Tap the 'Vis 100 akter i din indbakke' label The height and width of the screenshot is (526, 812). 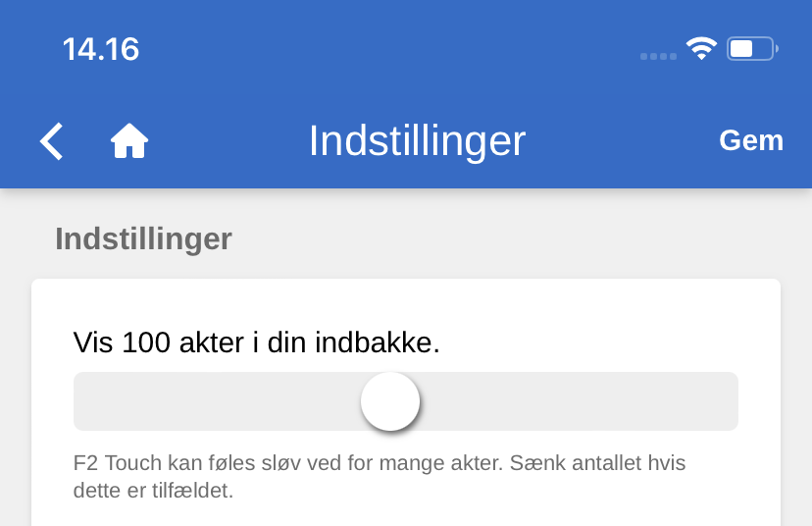257,342
